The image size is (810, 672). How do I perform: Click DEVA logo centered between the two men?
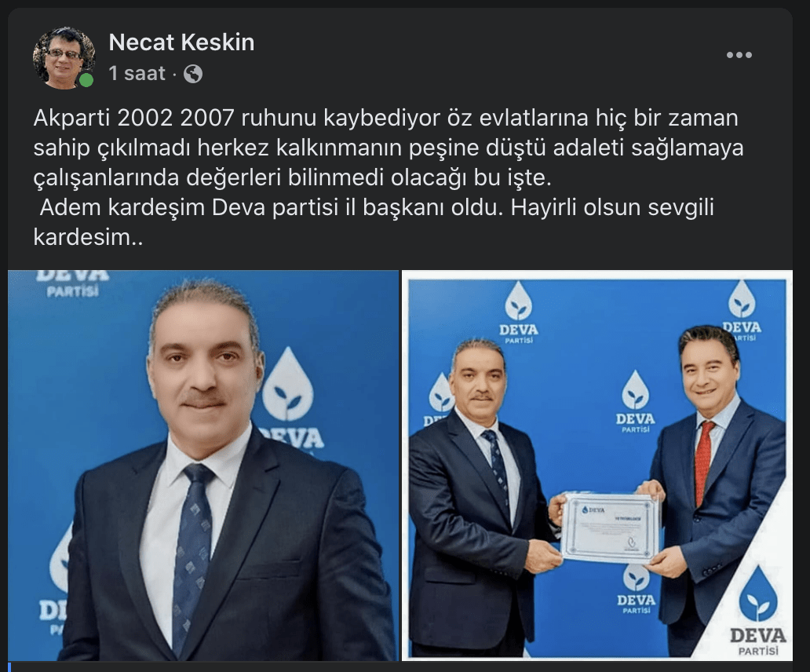pos(636,401)
